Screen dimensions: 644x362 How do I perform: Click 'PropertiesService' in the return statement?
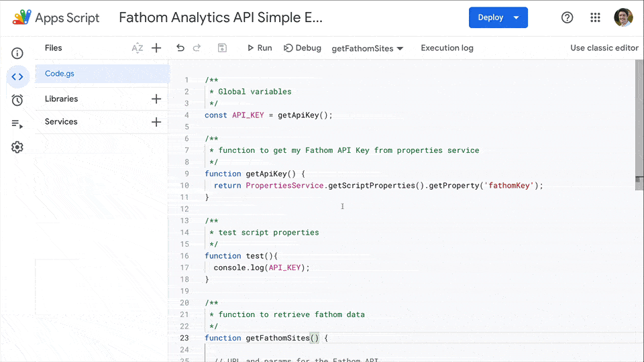tap(284, 186)
